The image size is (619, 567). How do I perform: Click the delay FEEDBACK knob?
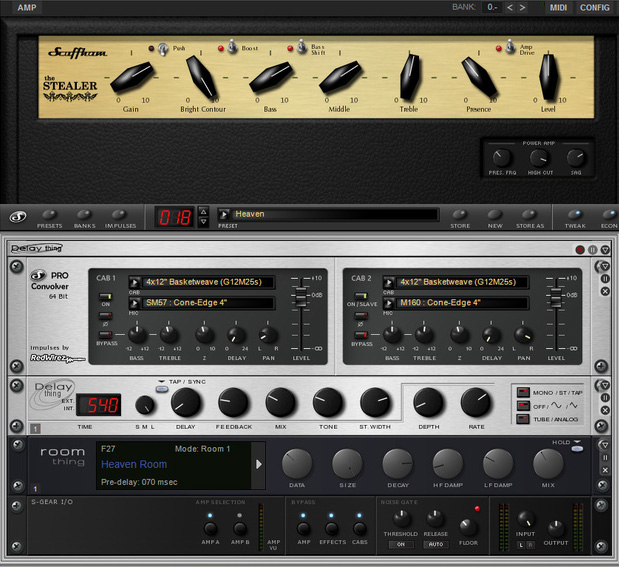click(x=233, y=402)
